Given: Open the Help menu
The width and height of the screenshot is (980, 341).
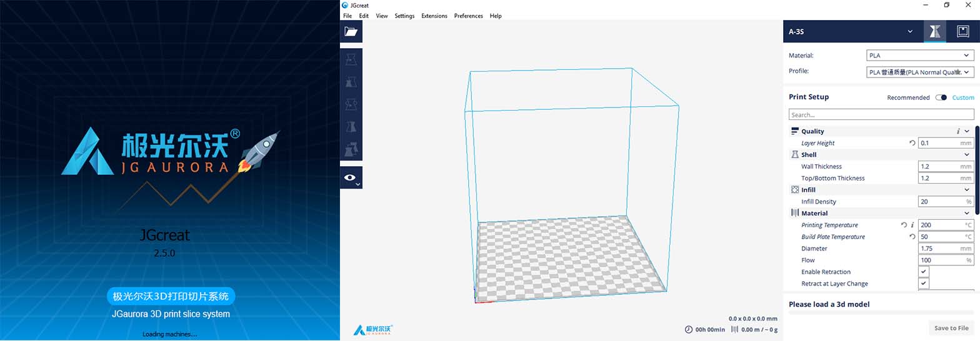Looking at the screenshot, I should (496, 16).
